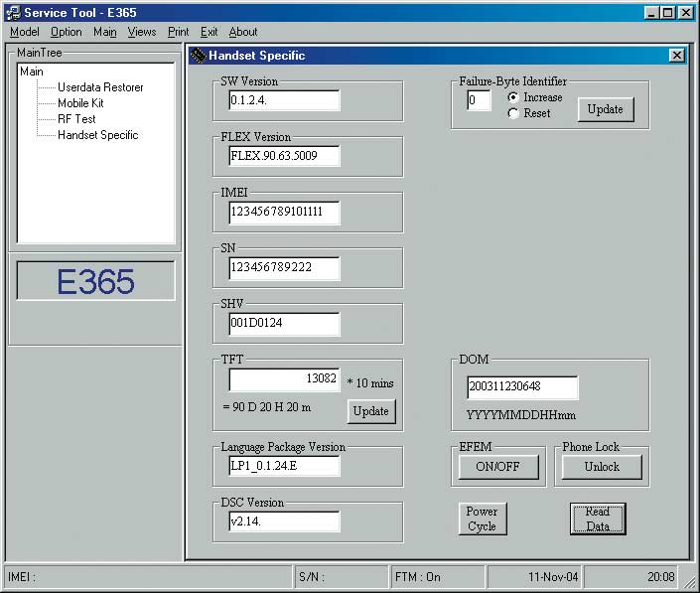Click the Failure-Byte Identifier value field
The width and height of the screenshot is (700, 593).
pos(479,100)
